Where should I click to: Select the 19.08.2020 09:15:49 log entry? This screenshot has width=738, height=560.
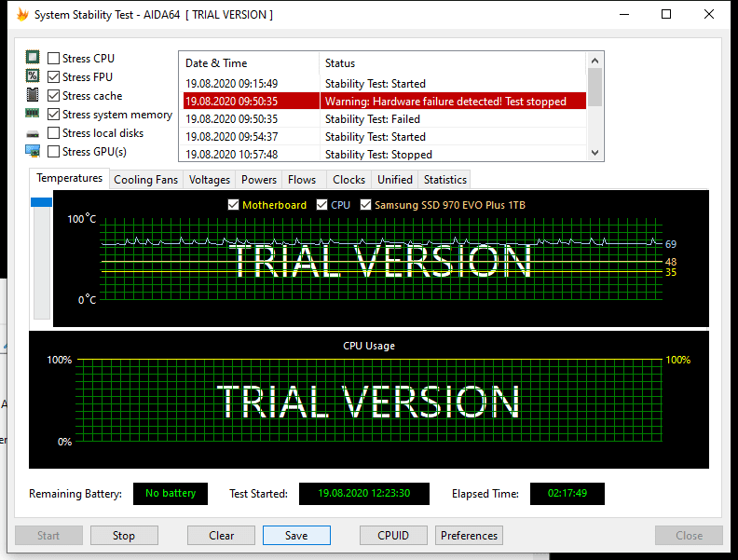point(385,83)
